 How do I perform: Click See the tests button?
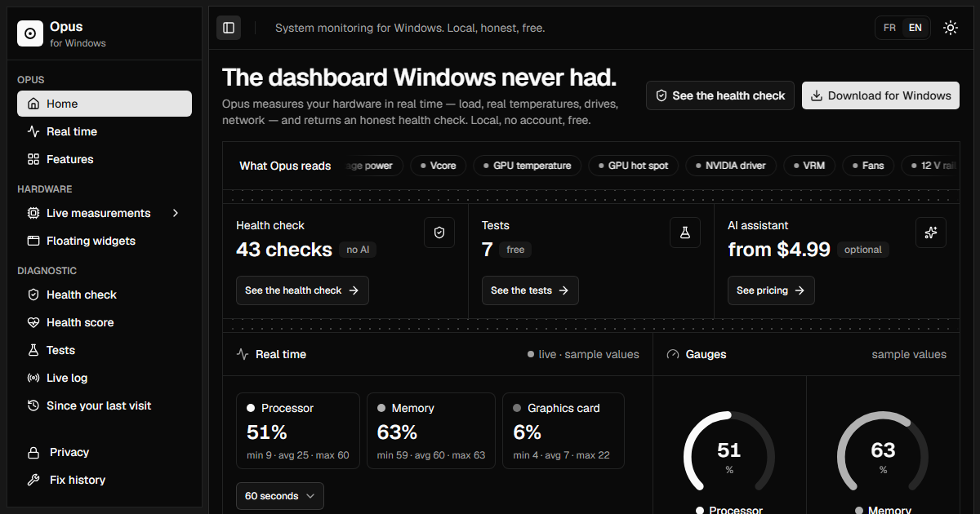pyautogui.click(x=530, y=290)
